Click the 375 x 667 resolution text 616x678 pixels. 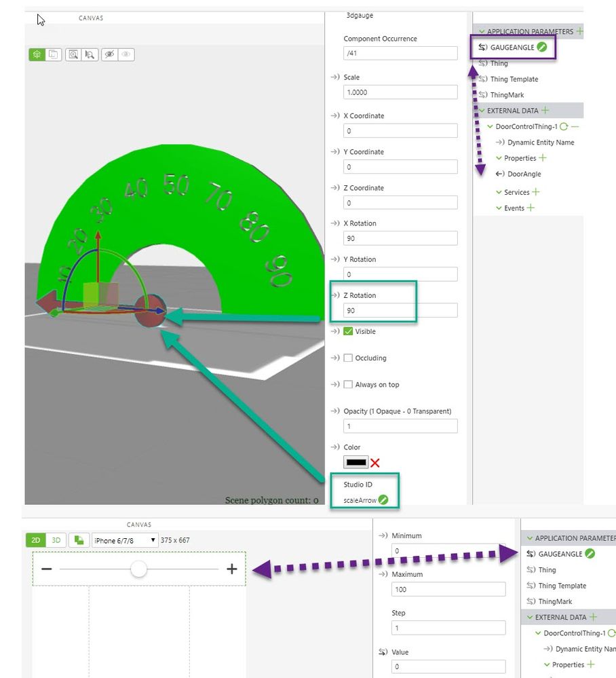tap(174, 540)
